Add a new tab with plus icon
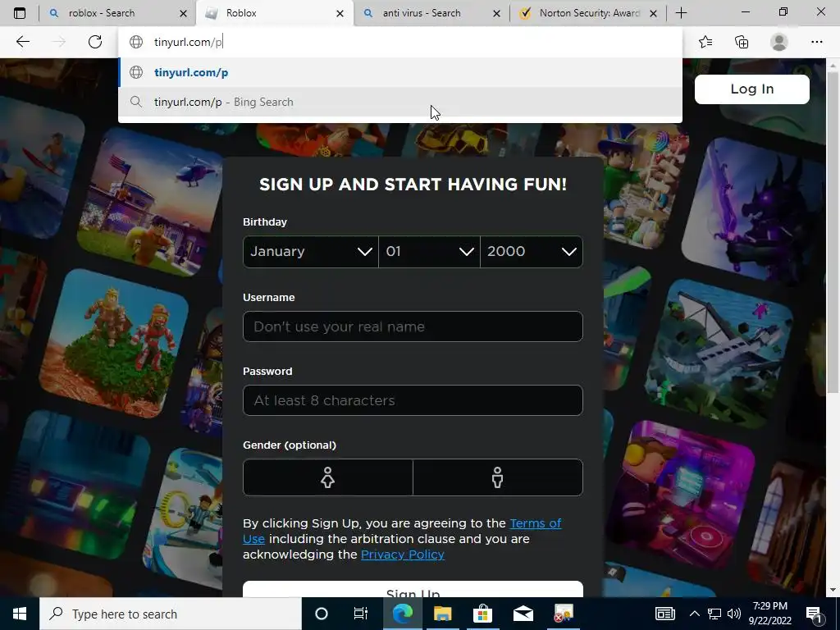The width and height of the screenshot is (840, 630). tap(681, 13)
